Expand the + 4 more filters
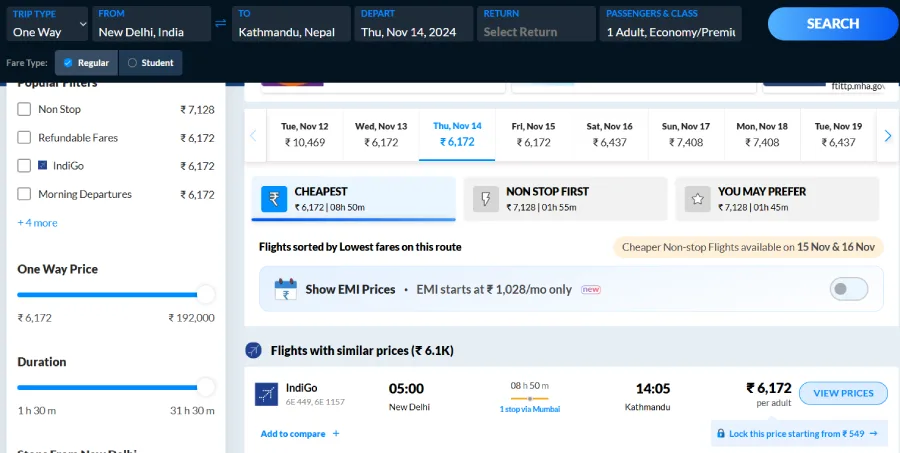900x453 pixels. pos(37,222)
